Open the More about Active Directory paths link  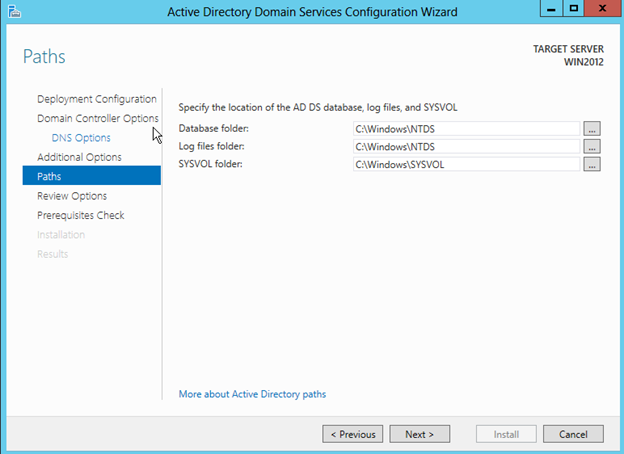point(252,394)
